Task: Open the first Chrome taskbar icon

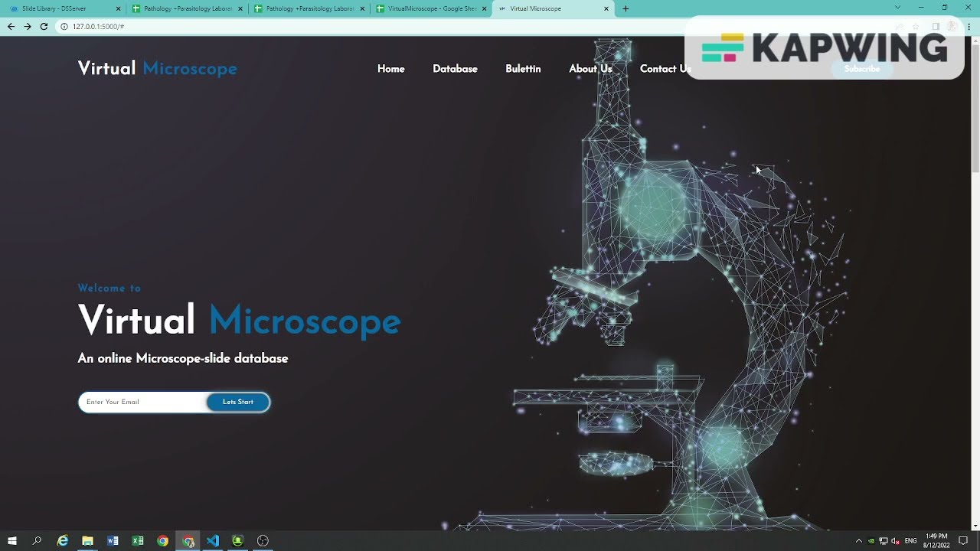Action: (162, 541)
